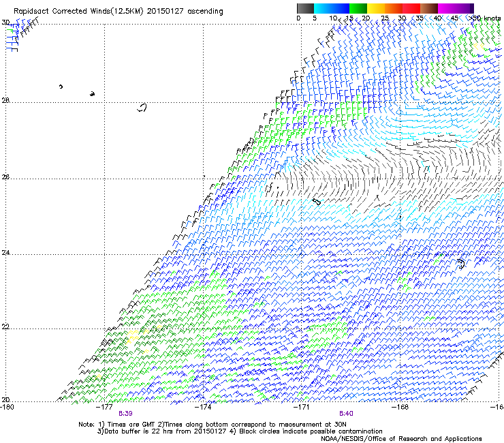Click the purple time label 8:40
This screenshot has width=504, height=443.
click(x=346, y=414)
